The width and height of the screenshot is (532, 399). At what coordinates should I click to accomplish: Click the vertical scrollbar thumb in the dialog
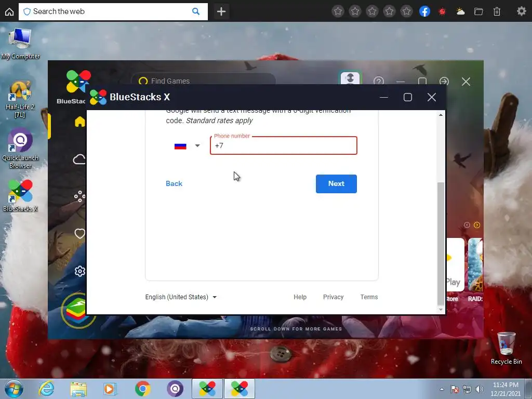pos(441,244)
